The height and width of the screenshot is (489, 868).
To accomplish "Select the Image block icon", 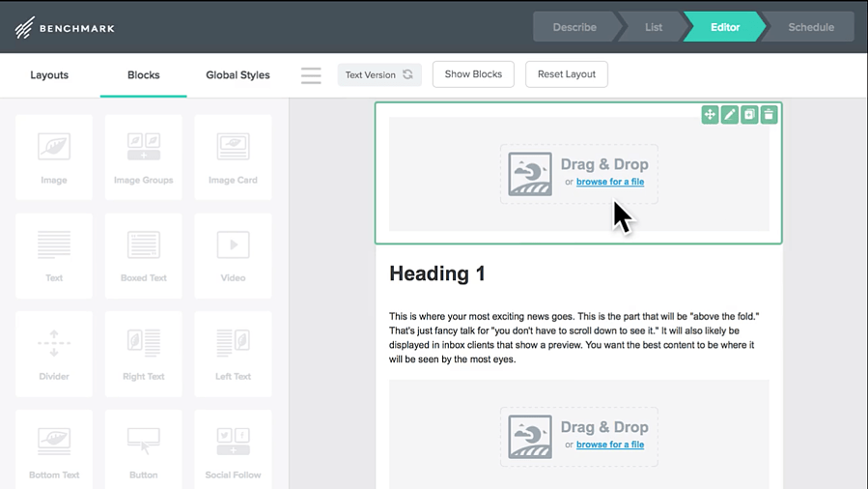I will tap(54, 154).
